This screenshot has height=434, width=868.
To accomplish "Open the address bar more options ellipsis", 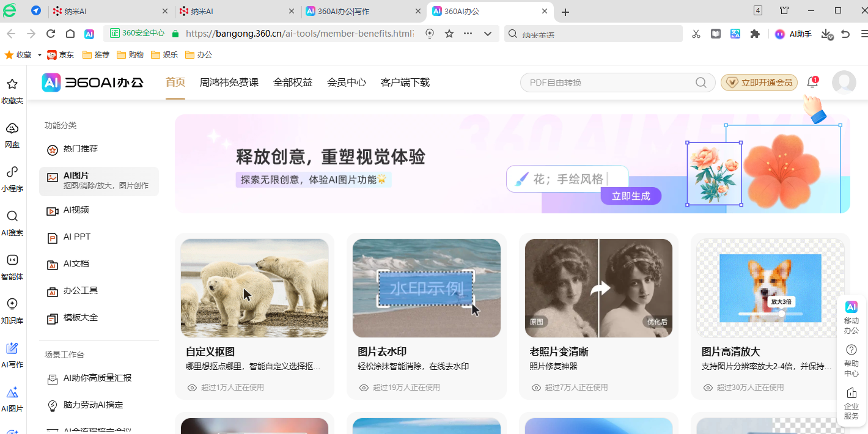I will (x=468, y=34).
